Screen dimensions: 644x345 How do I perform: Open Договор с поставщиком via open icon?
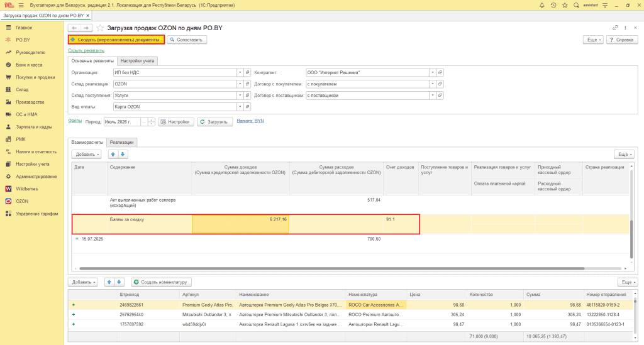(x=440, y=96)
